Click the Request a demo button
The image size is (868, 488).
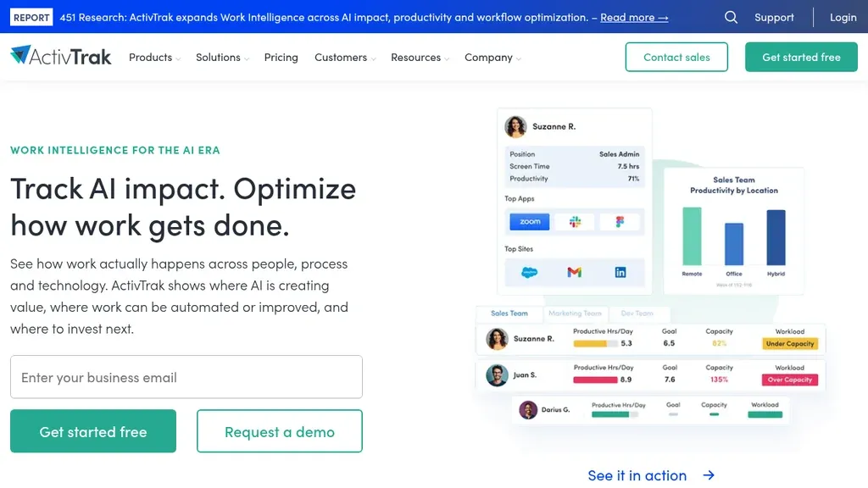(x=280, y=431)
